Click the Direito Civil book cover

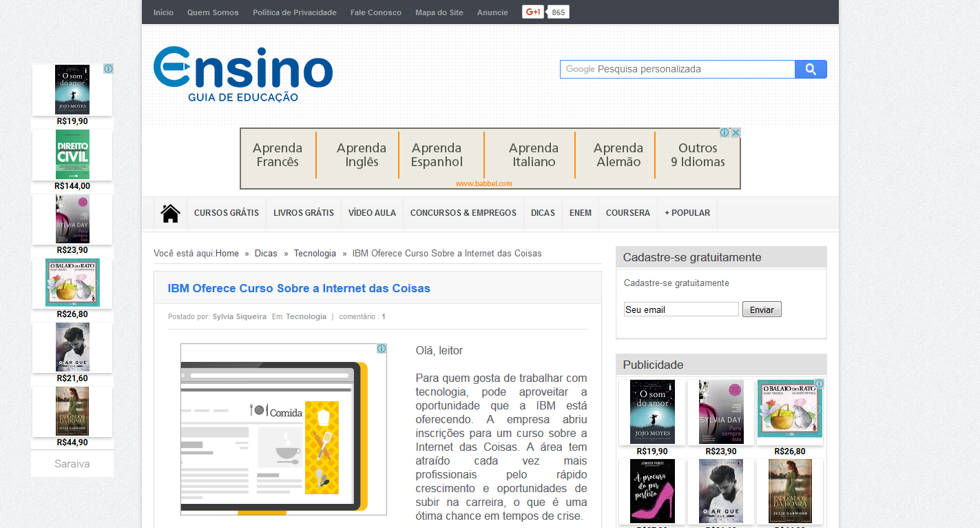pos(72,154)
